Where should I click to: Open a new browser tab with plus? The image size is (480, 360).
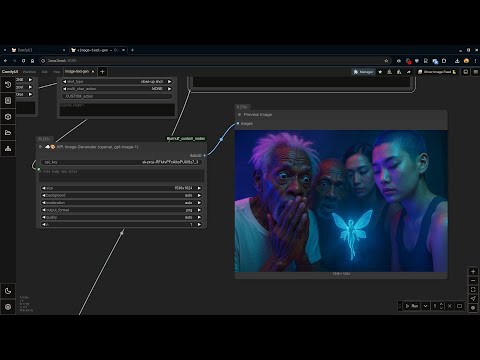[132, 50]
